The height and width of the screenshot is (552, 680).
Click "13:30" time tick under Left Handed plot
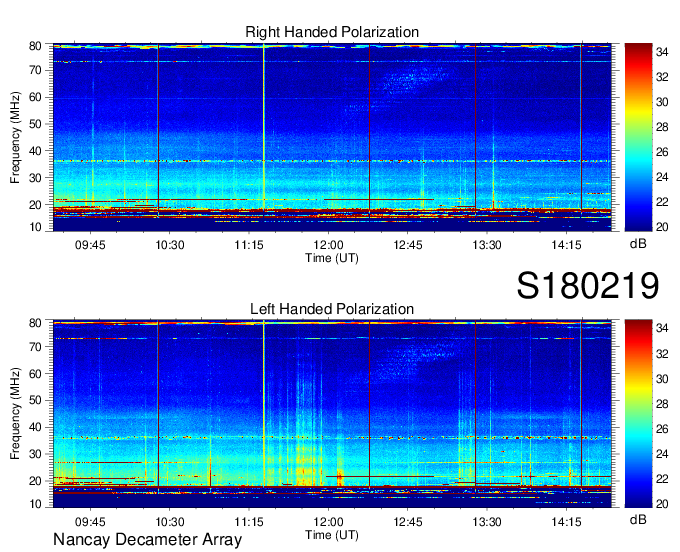tap(487, 522)
